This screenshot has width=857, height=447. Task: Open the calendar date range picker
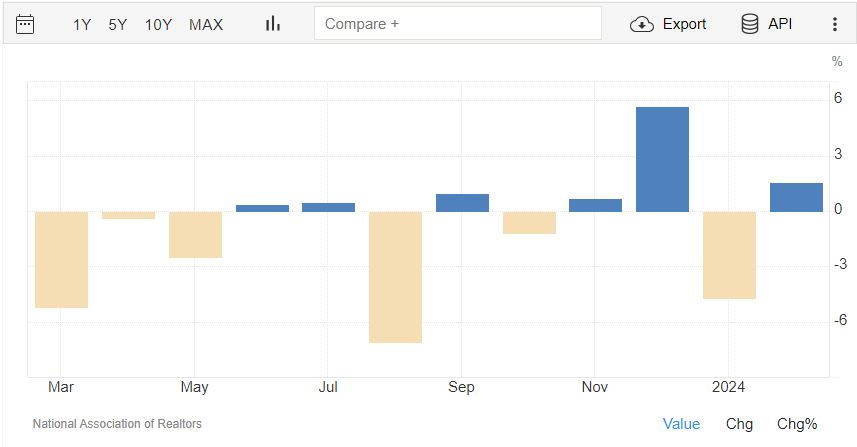tap(25, 24)
